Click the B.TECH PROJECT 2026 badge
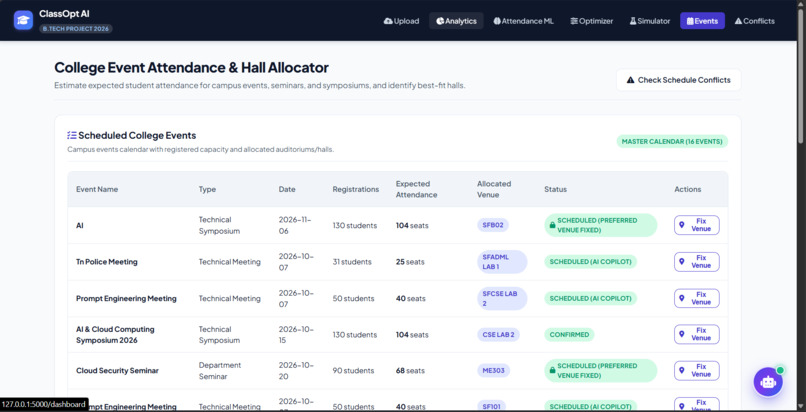 click(x=76, y=29)
